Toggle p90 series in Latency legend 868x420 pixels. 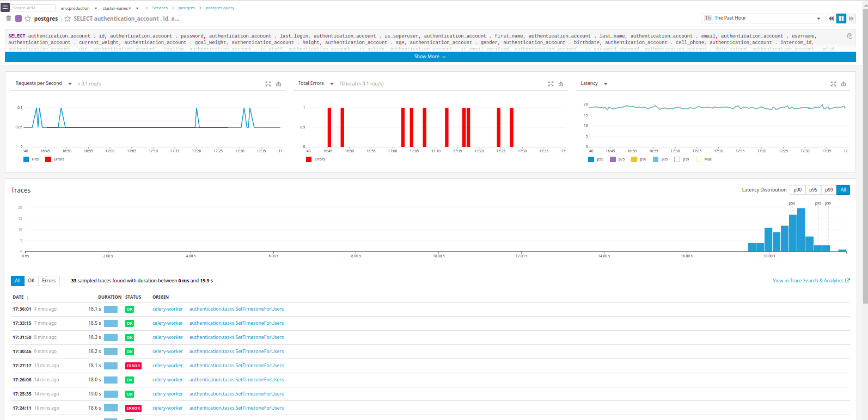pyautogui.click(x=639, y=159)
